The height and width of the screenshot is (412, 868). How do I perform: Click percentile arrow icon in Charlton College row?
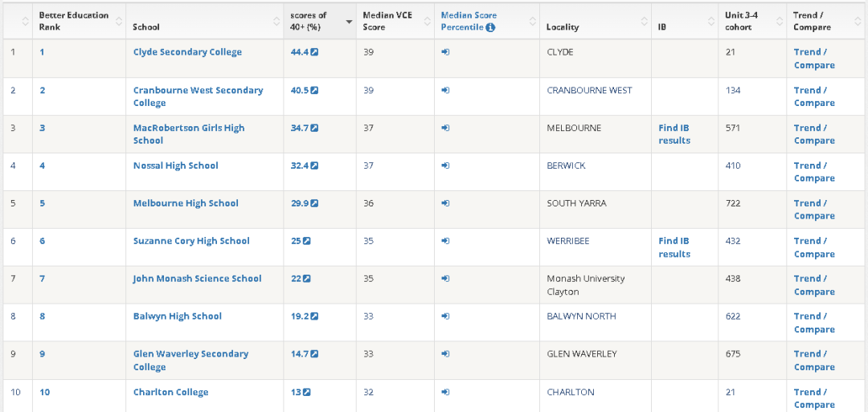pos(445,392)
